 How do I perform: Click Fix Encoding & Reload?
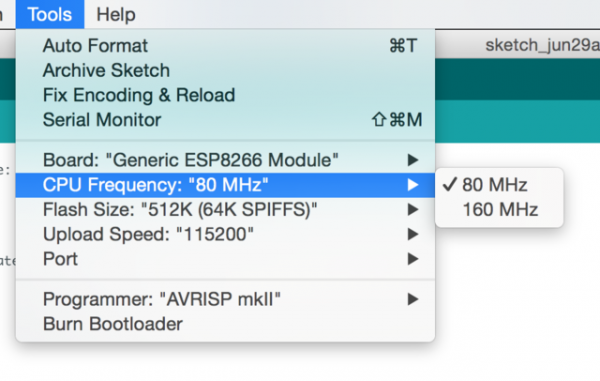tap(225, 95)
